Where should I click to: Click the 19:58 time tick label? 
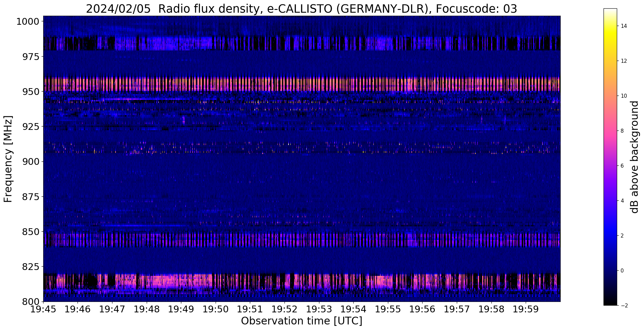[x=491, y=309]
